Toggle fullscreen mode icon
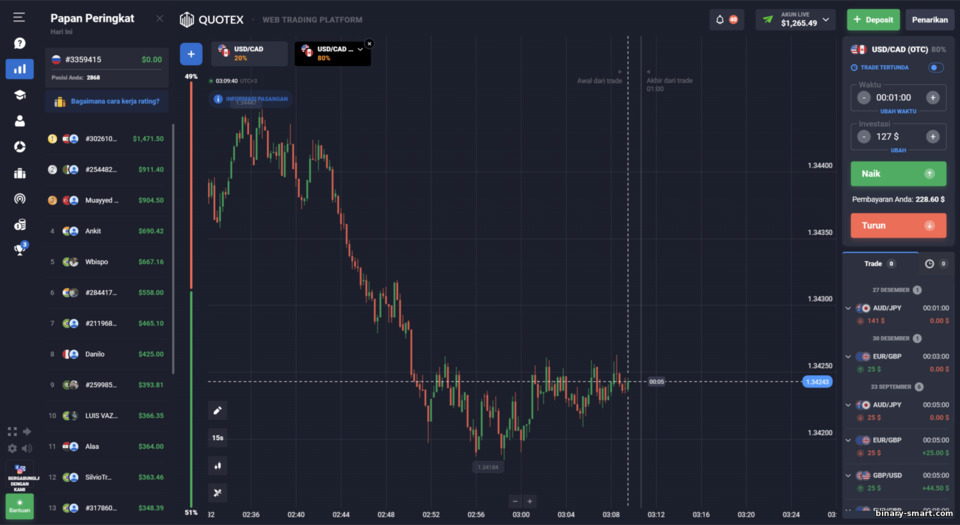Viewport: 960px width, 525px height. [x=12, y=431]
